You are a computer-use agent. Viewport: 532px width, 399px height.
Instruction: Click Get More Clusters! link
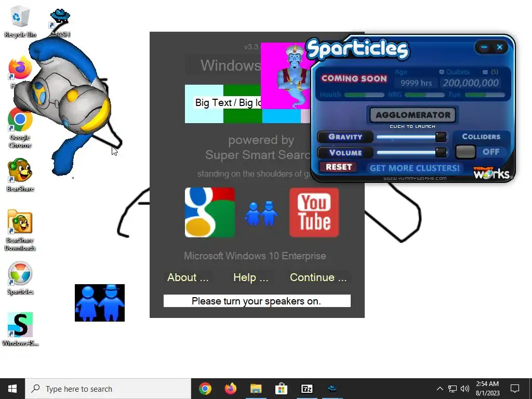(x=414, y=168)
